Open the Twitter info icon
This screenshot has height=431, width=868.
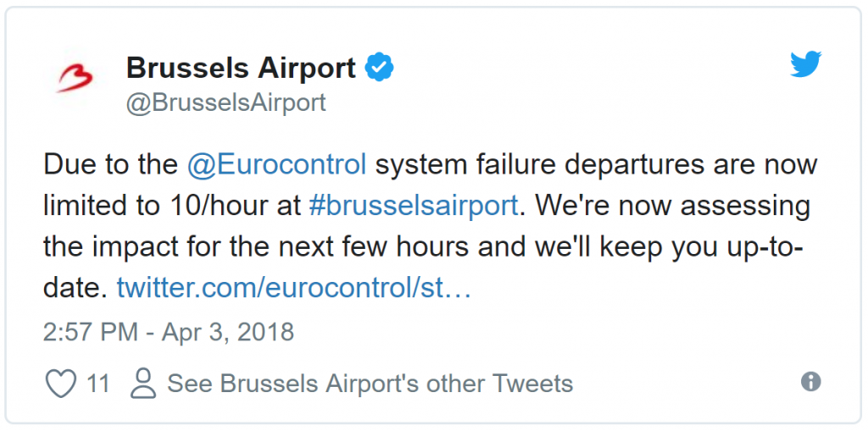[810, 382]
